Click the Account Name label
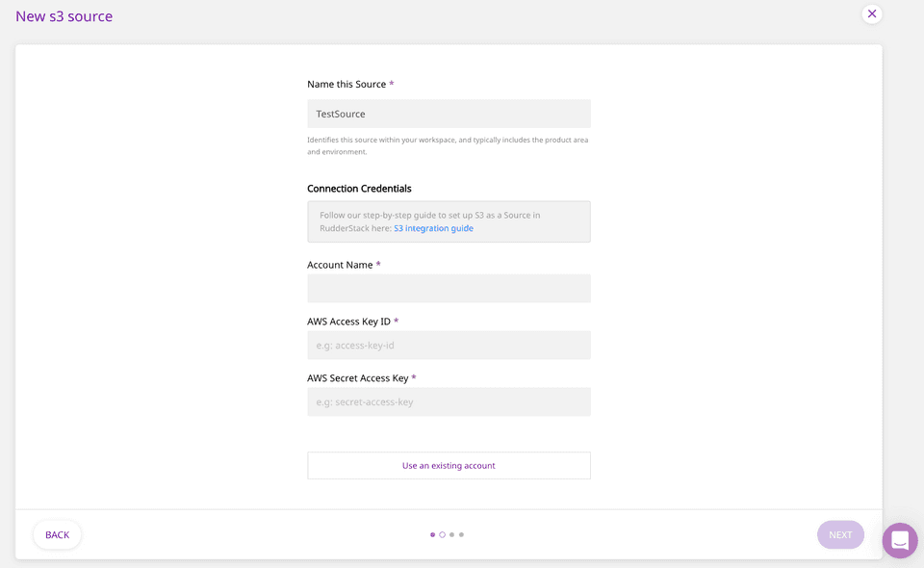The image size is (924, 568). 340,265
